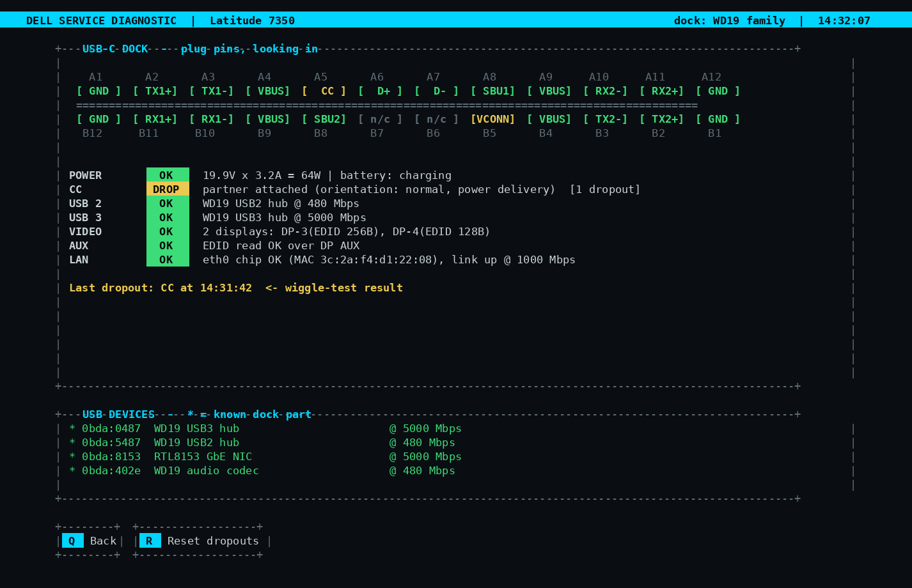The height and width of the screenshot is (588, 912).
Task: Click the 'eth0 chip OK' LAN status text
Action: (x=389, y=259)
